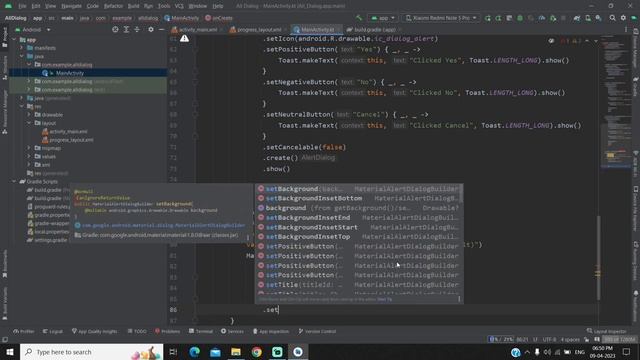640x360 pixels.
Task: Open Project panel options gear
Action: [x=151, y=29]
